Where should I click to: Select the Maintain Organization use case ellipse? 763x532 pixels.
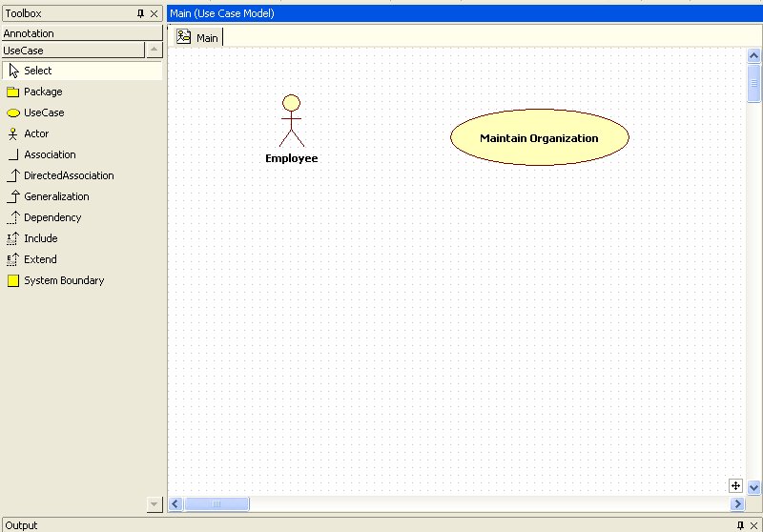540,137
